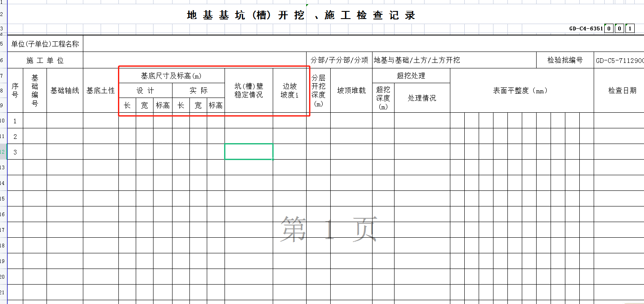Click the 基础编号 cell in serial row 1

coord(35,121)
